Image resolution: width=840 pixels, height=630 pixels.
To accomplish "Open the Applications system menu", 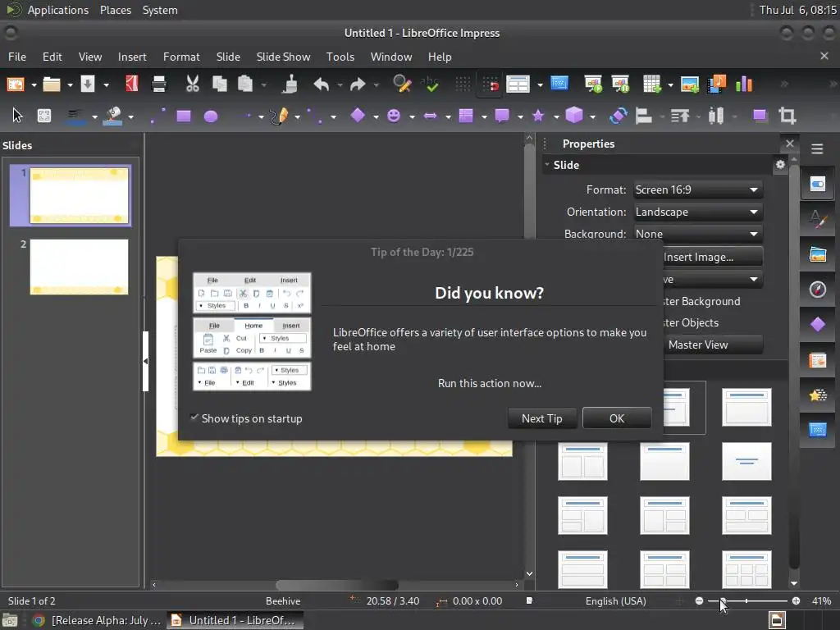I will click(x=58, y=10).
